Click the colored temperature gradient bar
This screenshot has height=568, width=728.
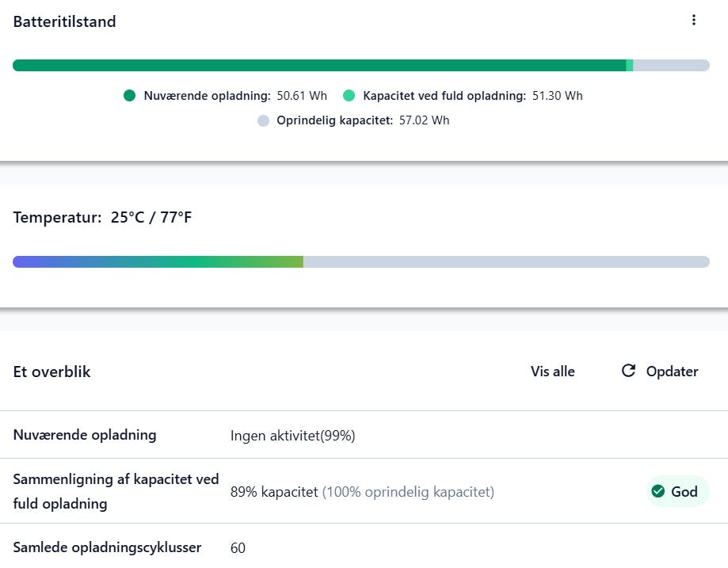[x=158, y=262]
